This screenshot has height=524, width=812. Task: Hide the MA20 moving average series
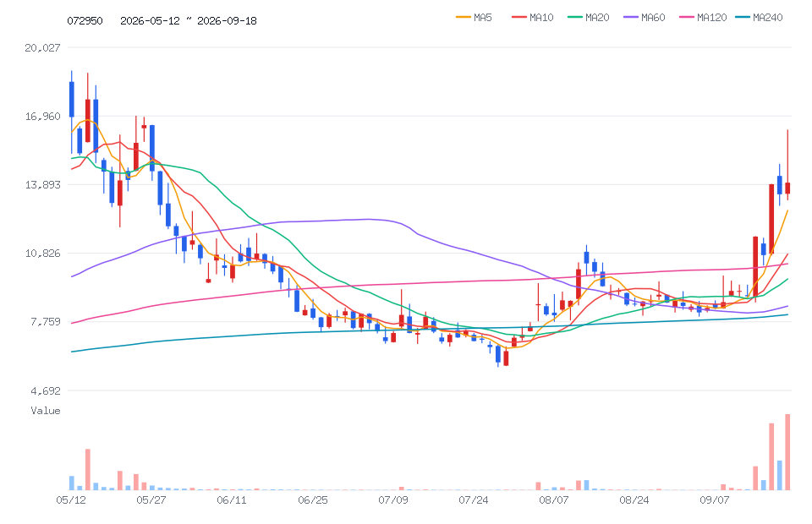(589, 18)
